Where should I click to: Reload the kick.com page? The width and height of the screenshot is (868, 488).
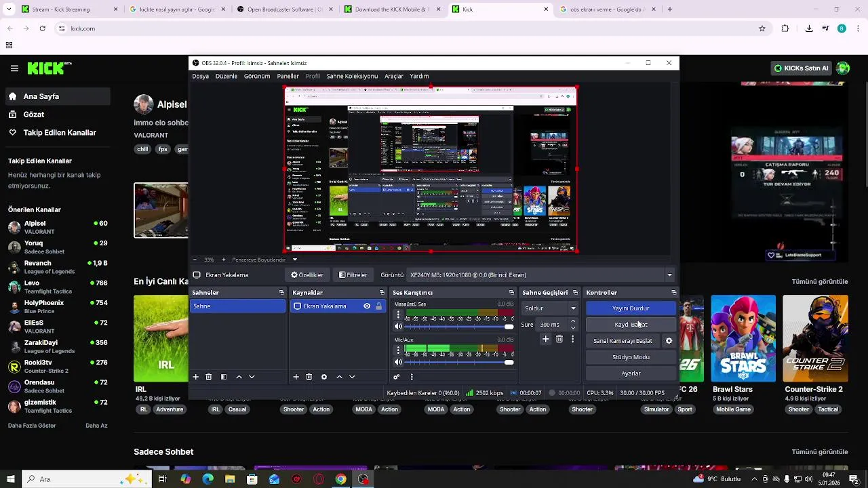coord(43,28)
